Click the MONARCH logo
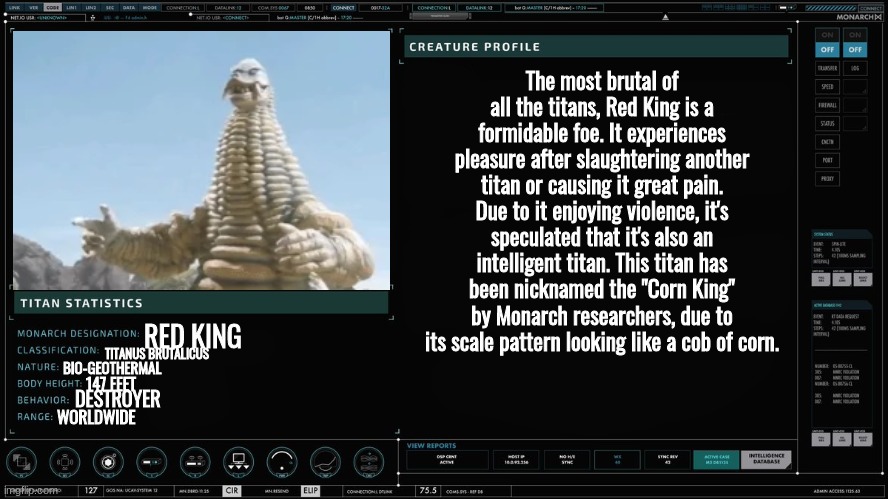The height and width of the screenshot is (499, 888). pos(859,18)
